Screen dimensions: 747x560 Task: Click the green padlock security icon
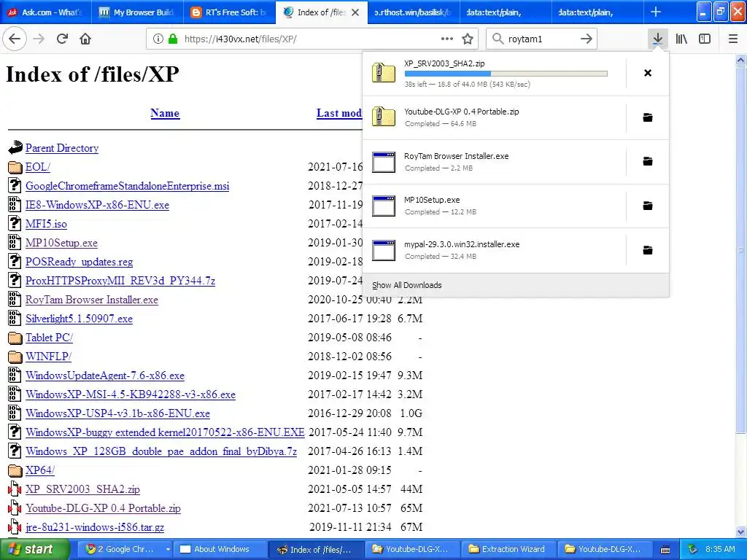(172, 39)
